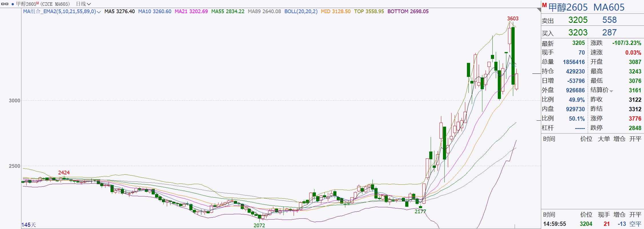644x229 pixels.
Task: Select the BOLL(20,20,2) indicator label
Action: [x=301, y=11]
